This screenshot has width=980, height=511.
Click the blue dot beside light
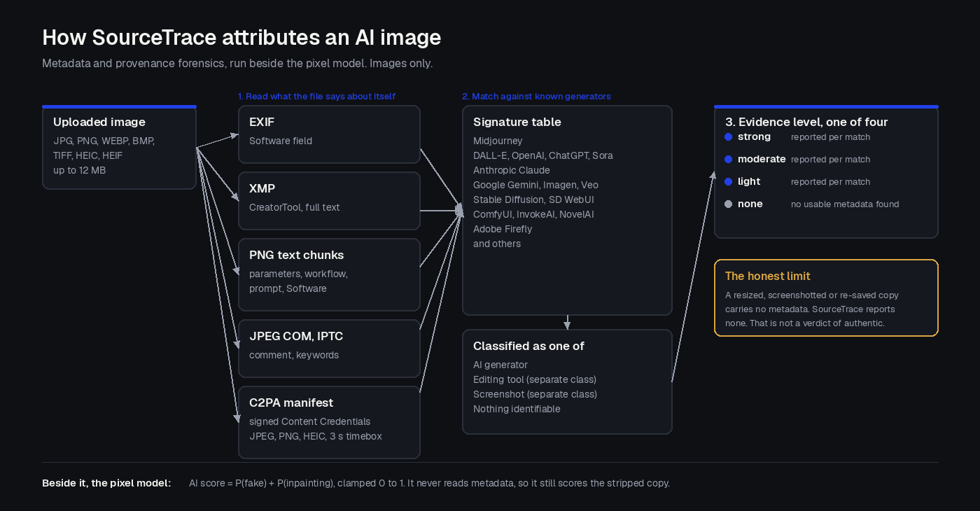tap(728, 182)
